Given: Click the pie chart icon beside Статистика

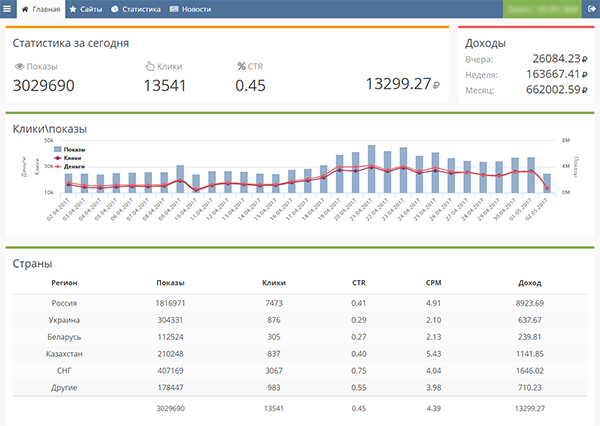Looking at the screenshot, I should click(x=115, y=8).
